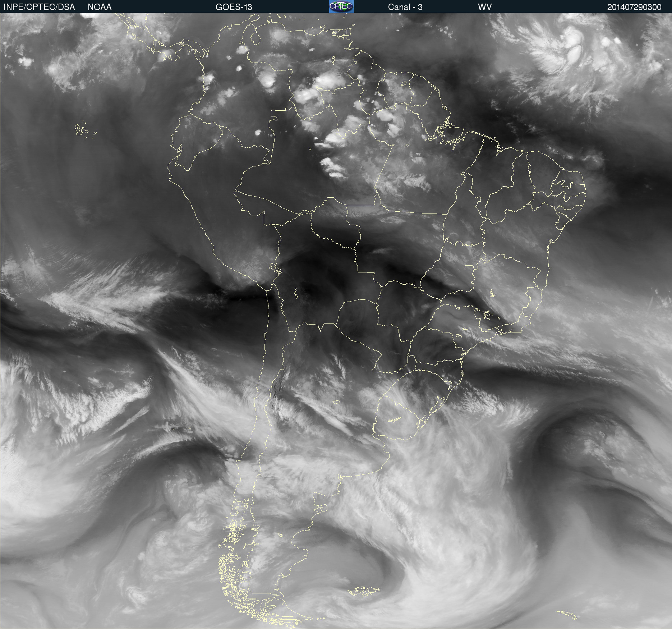Viewport: 672px width, 629px height.
Task: Click the INPE/CPTEC/DSA header text
Action: click(39, 7)
